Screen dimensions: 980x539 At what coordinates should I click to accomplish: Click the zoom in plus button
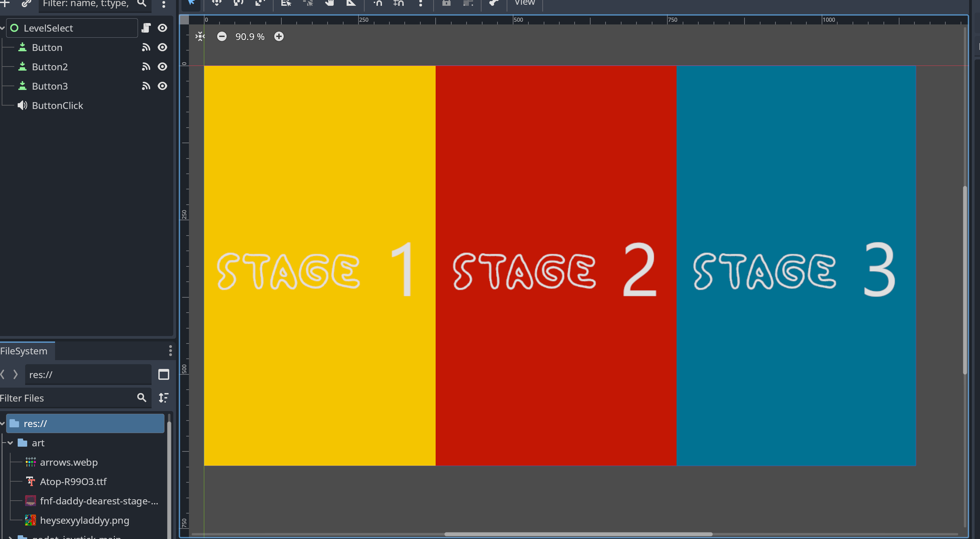pyautogui.click(x=279, y=37)
